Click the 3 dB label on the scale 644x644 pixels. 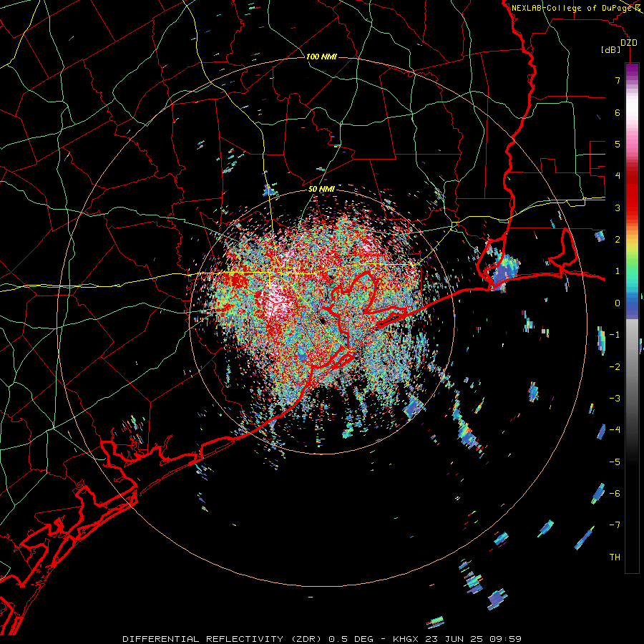(x=618, y=208)
